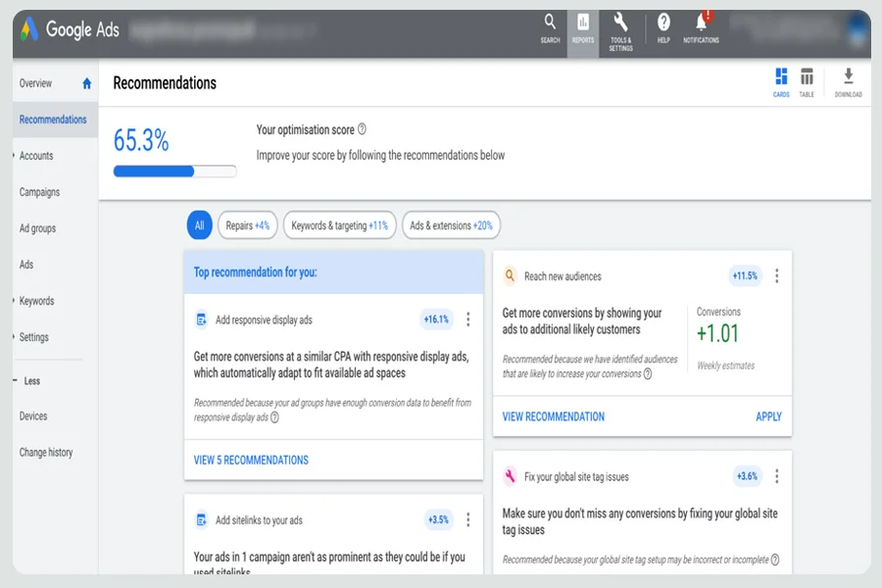
Task: Expand the Accounts sidebar item
Action: pyautogui.click(x=14, y=156)
